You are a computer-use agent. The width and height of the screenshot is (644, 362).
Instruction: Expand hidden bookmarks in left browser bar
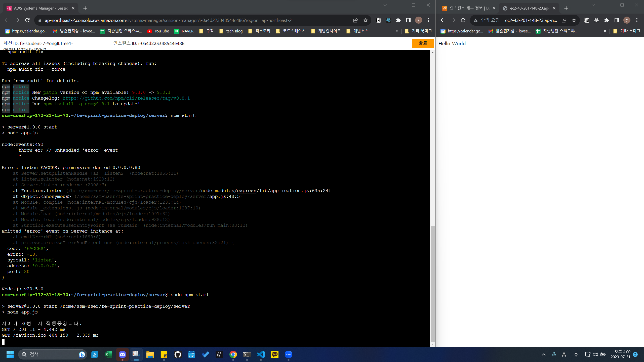coord(397,31)
